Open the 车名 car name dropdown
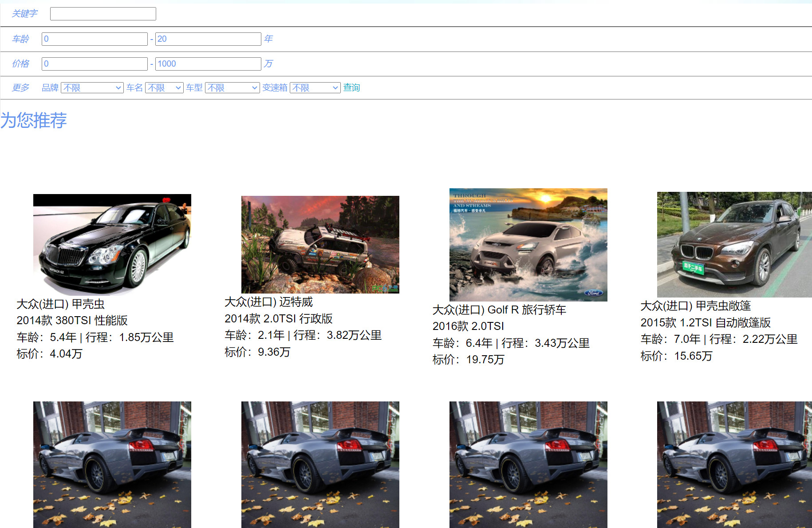Viewport: 812px width, 528px height. coord(164,88)
